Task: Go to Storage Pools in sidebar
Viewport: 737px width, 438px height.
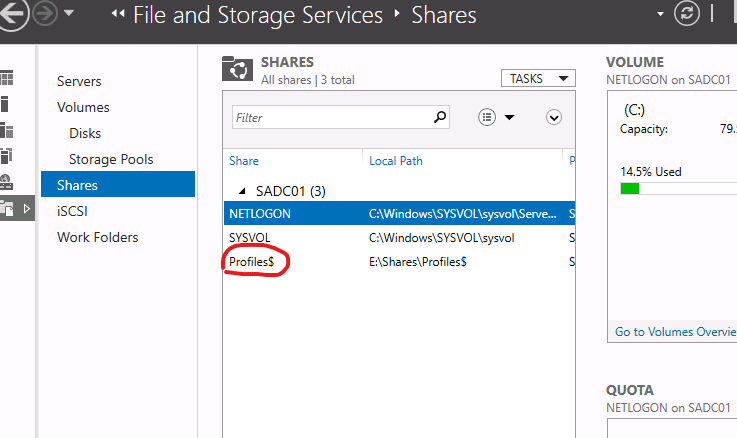Action: 111,159
